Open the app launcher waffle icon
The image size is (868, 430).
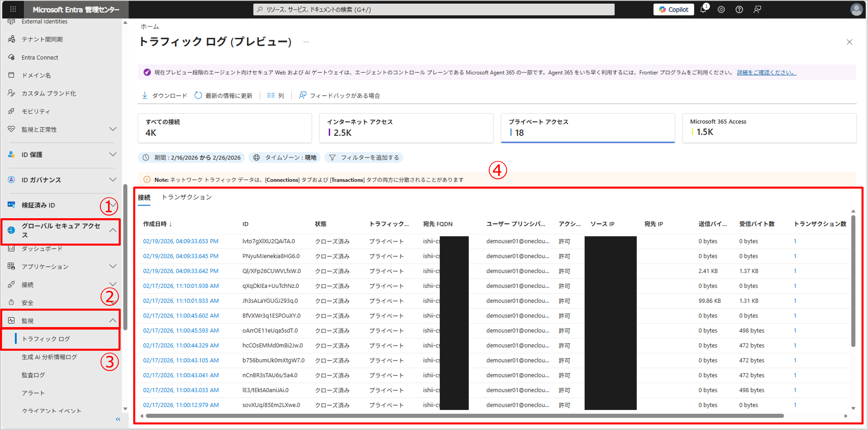pos(13,9)
